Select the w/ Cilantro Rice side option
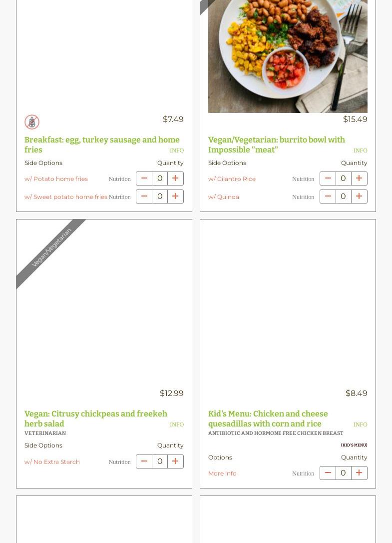Viewport: 392px width, 543px height. coord(232,178)
